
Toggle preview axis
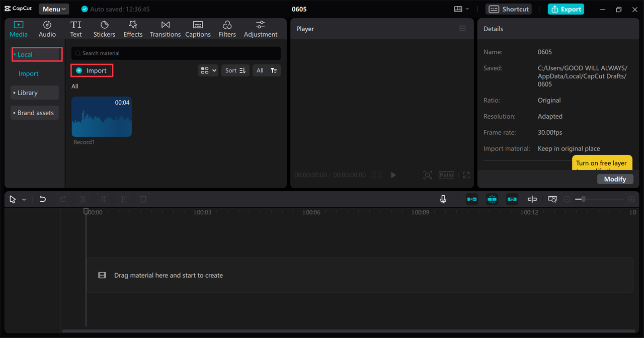coord(532,199)
